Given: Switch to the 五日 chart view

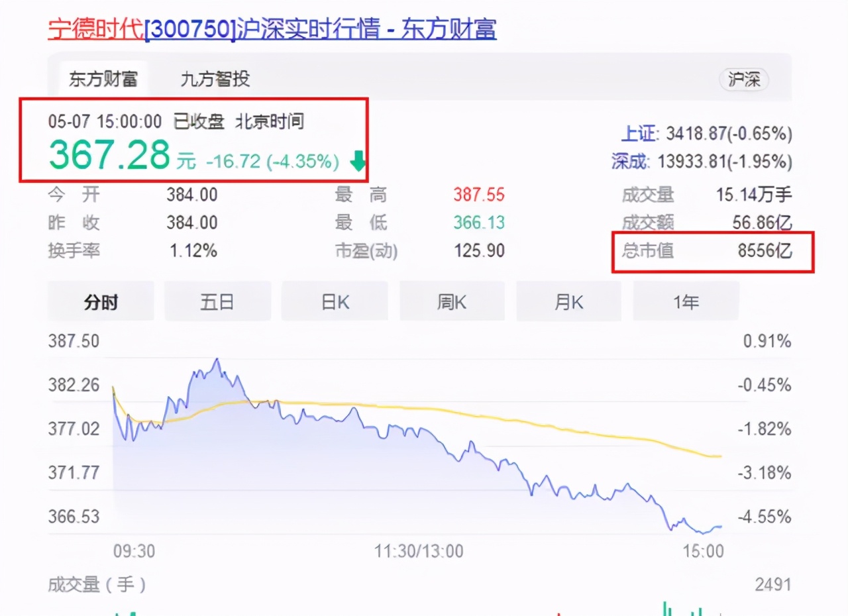Looking at the screenshot, I should tap(217, 301).
